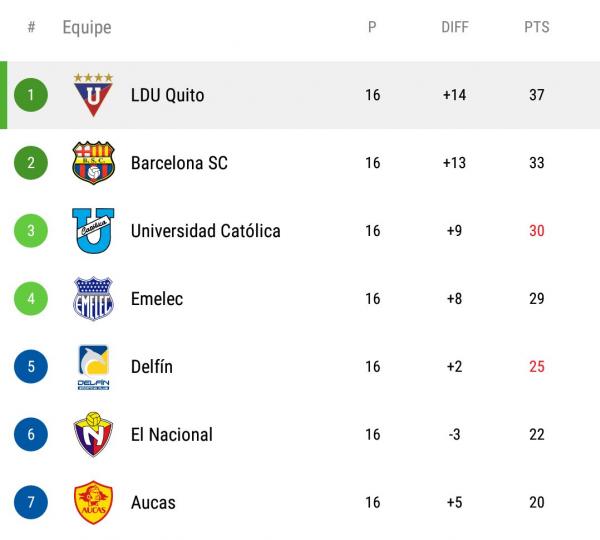Click the rank 1 position badge
Viewport: 600px width, 540px height.
point(31,95)
